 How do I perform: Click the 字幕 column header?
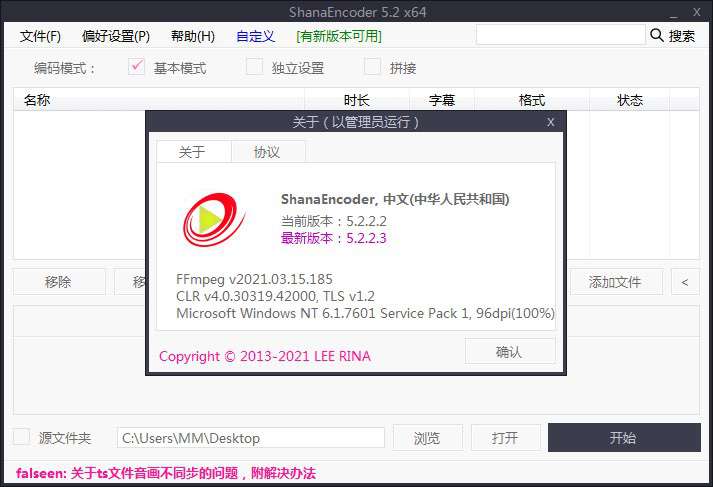point(442,100)
